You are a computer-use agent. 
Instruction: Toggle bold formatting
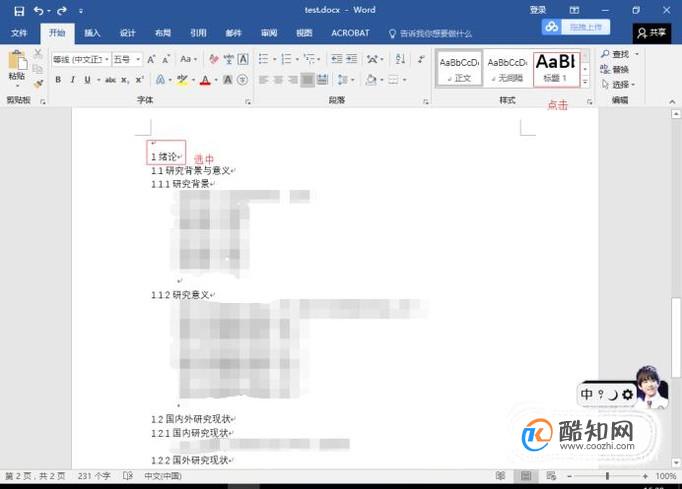(58, 80)
